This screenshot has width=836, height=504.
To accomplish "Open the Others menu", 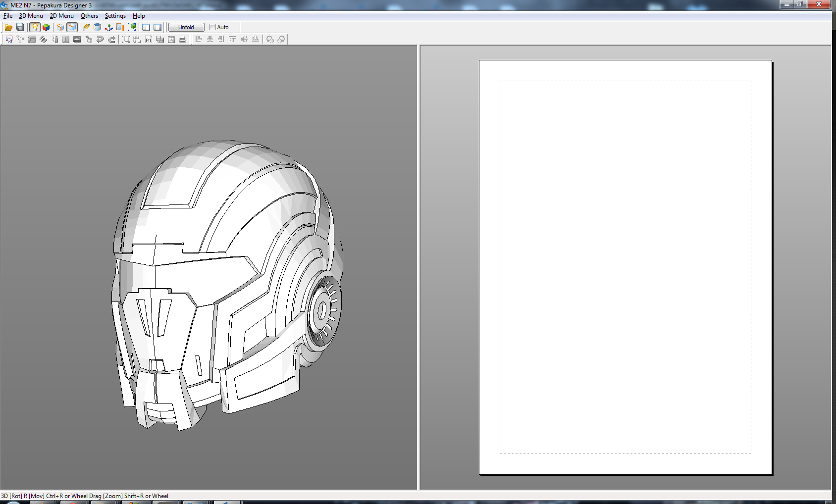I will tap(90, 16).
